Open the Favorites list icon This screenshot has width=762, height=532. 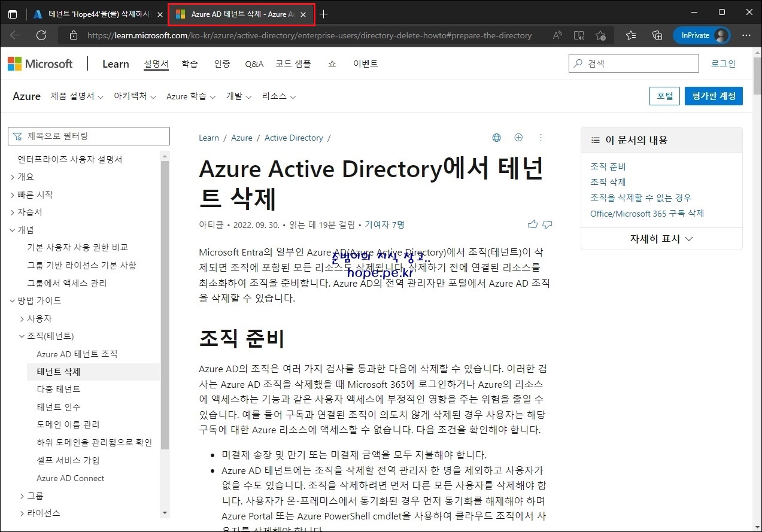[x=630, y=35]
